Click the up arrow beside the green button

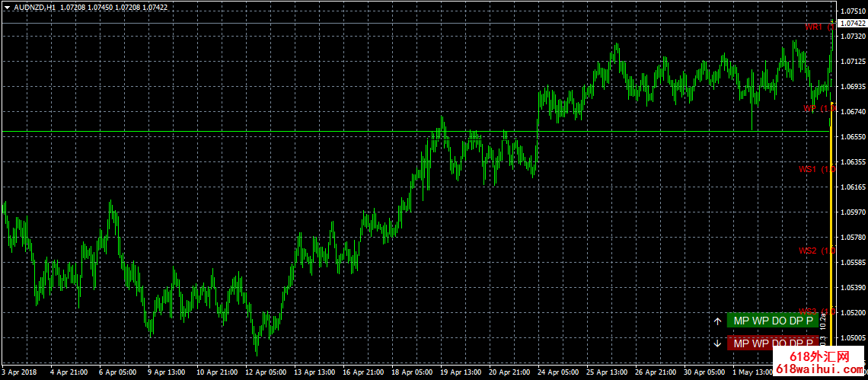click(x=717, y=321)
